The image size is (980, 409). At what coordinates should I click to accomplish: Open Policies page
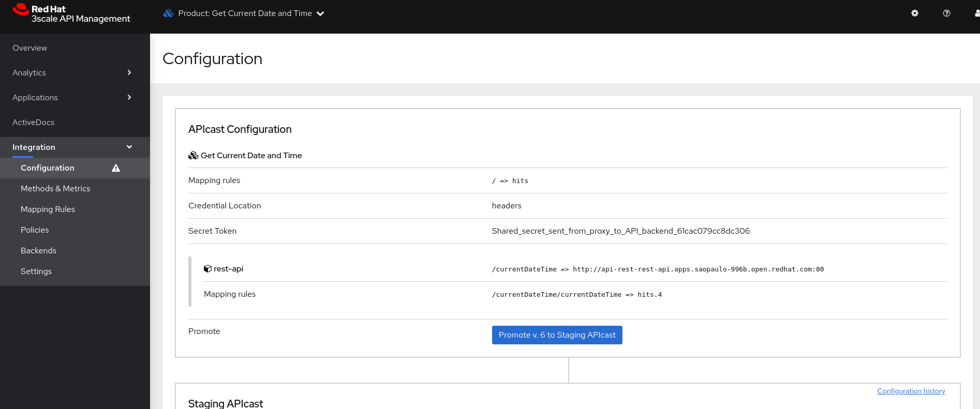[x=75, y=230]
